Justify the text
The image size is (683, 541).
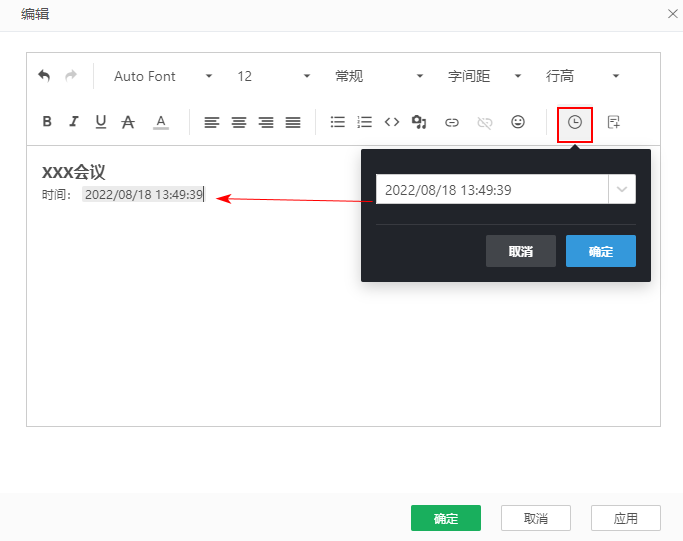tap(293, 122)
